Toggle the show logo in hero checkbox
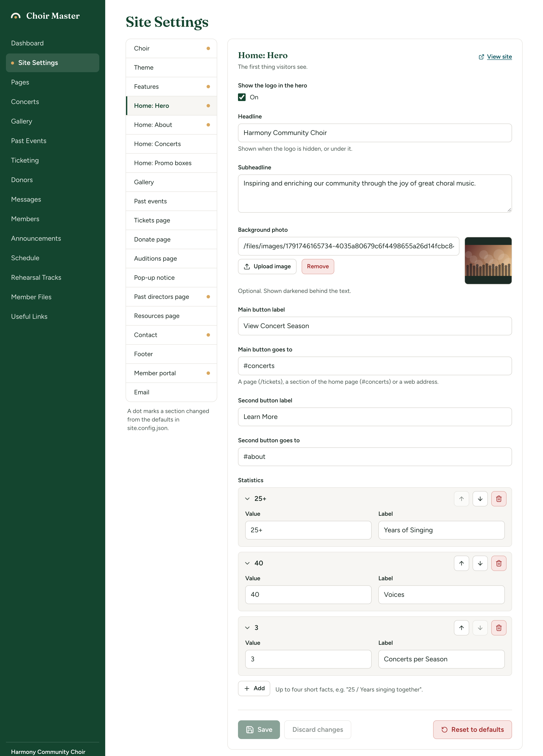 point(242,97)
